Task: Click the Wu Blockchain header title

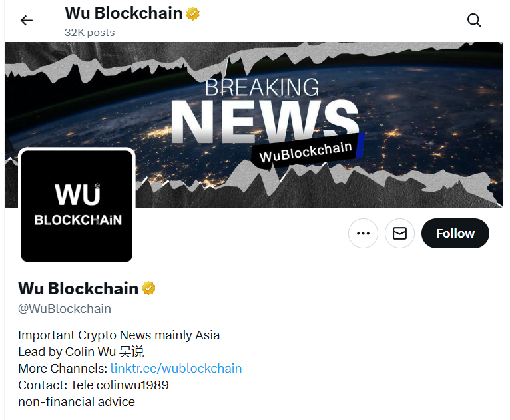Action: 123,13
